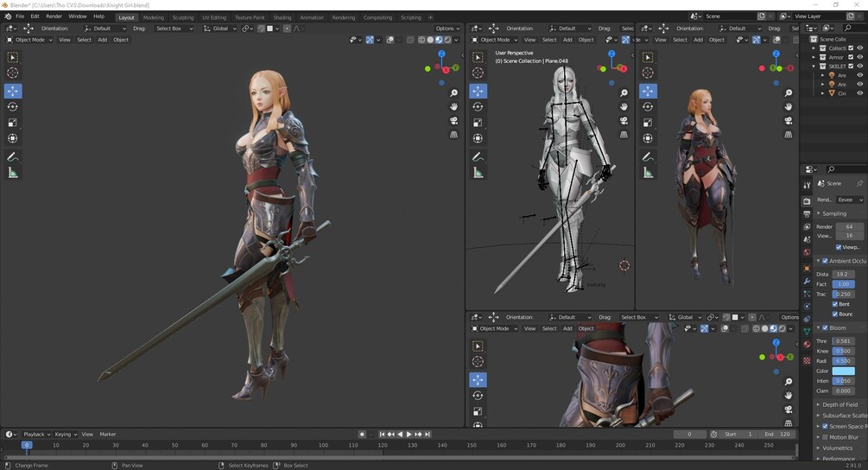Hide the Armor collection with eye icon

click(860, 57)
